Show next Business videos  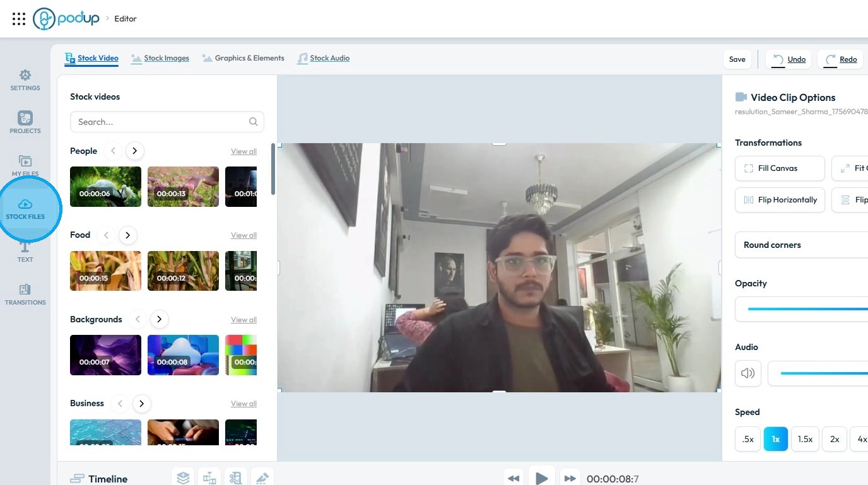(x=142, y=404)
